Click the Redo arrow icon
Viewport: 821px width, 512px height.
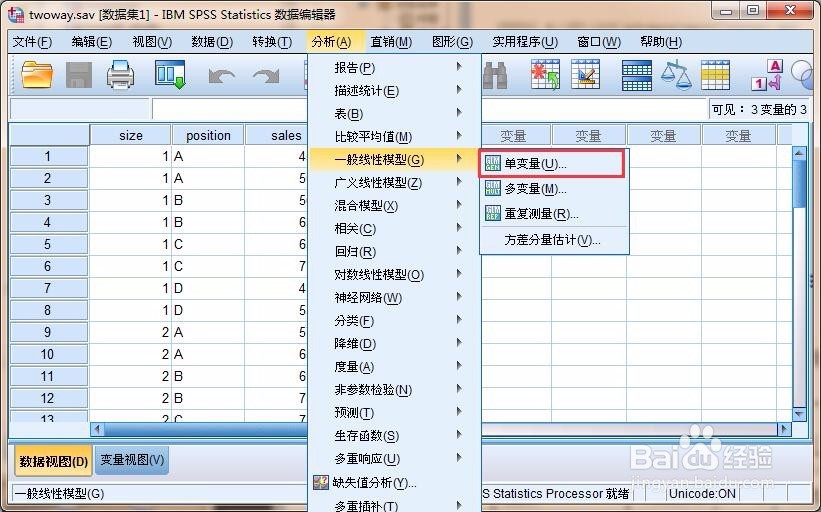[266, 76]
